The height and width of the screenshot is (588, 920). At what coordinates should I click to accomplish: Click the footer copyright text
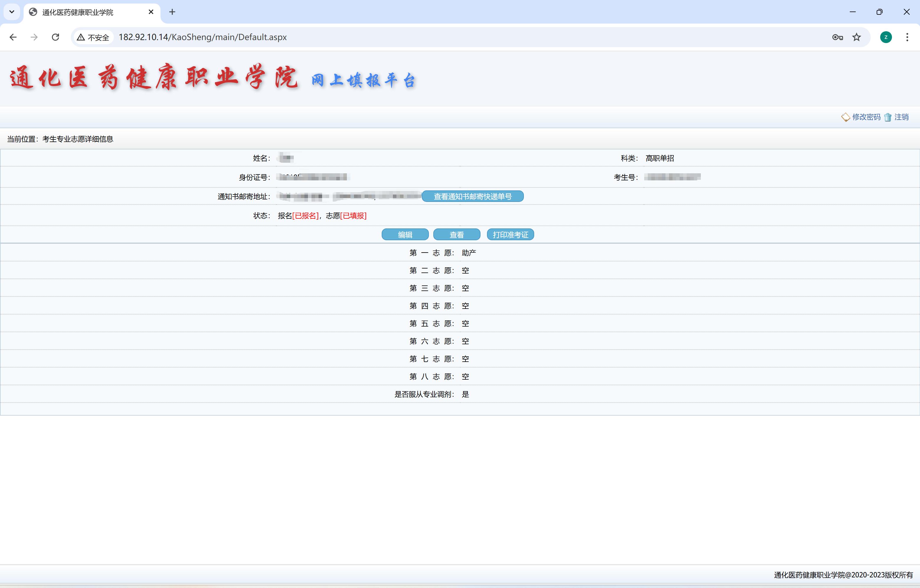[843, 575]
